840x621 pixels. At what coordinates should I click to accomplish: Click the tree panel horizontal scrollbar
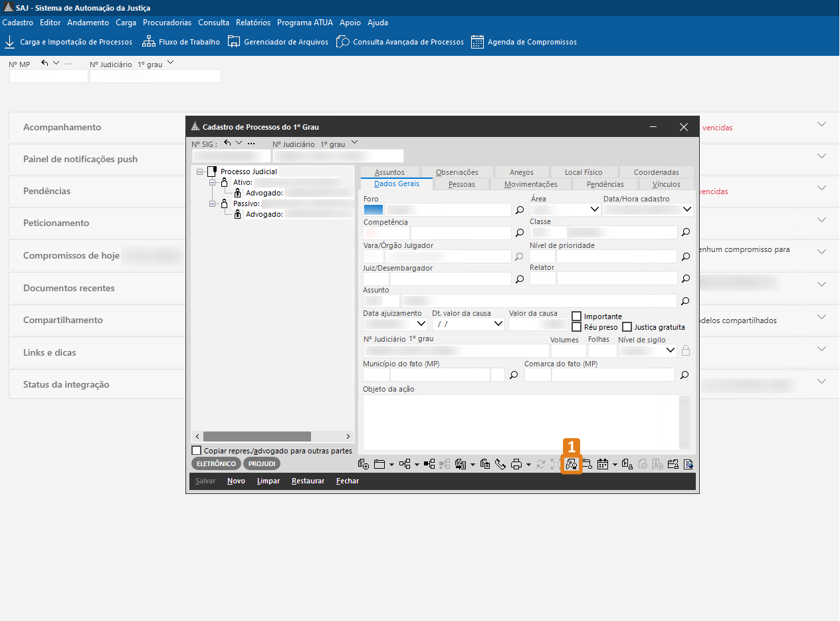click(x=257, y=436)
